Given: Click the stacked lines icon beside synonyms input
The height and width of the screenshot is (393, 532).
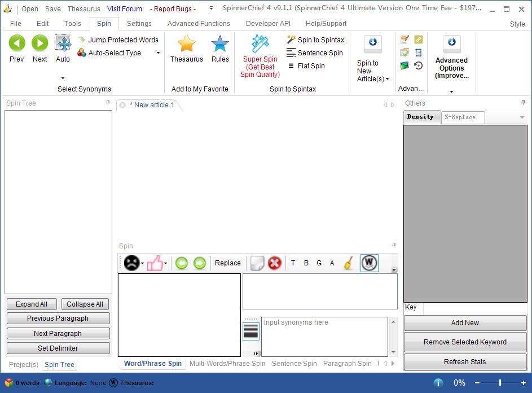Looking at the screenshot, I should click(x=251, y=331).
